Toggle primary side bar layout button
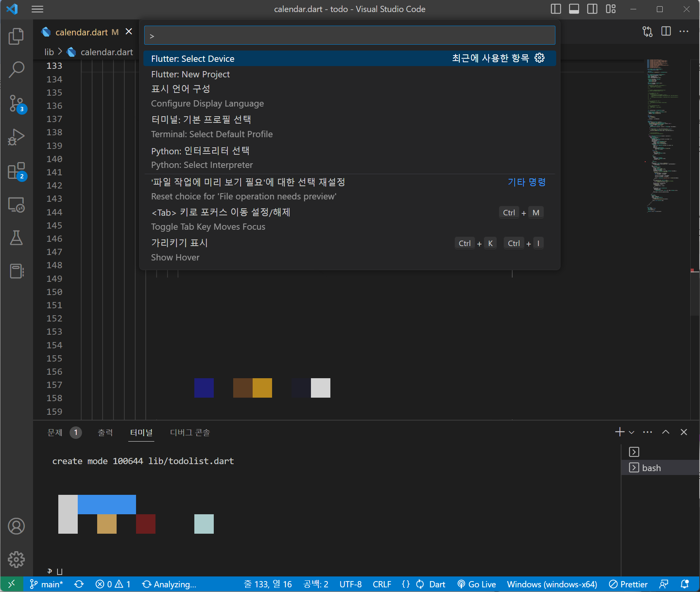 point(556,9)
